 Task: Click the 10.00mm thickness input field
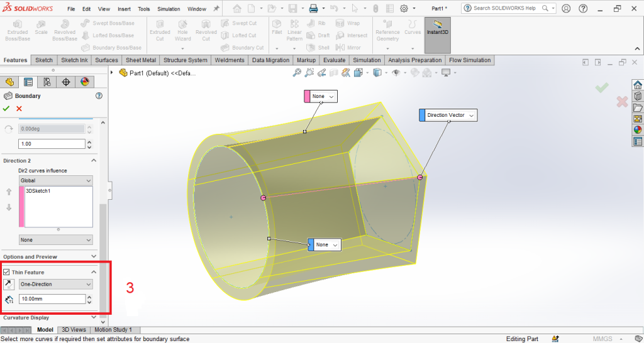tap(52, 299)
